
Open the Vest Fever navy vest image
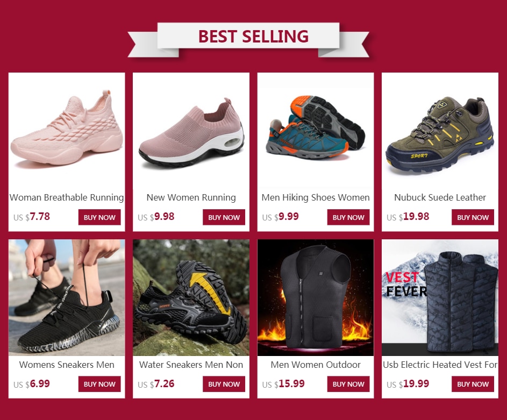[x=440, y=298]
